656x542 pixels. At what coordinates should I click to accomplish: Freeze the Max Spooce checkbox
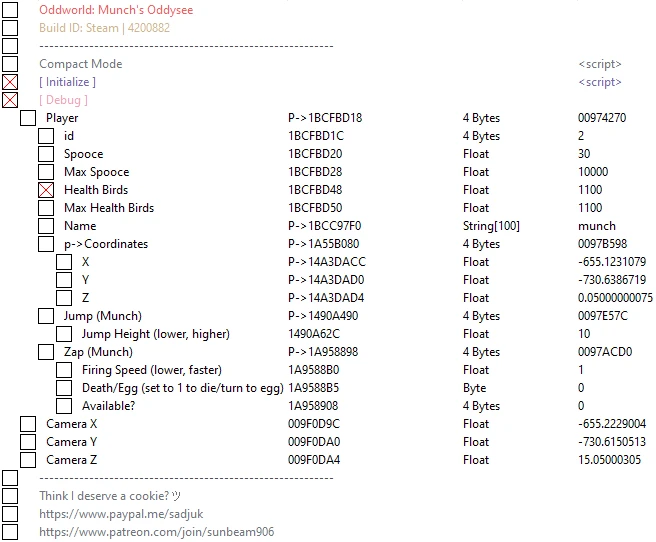coord(46,172)
